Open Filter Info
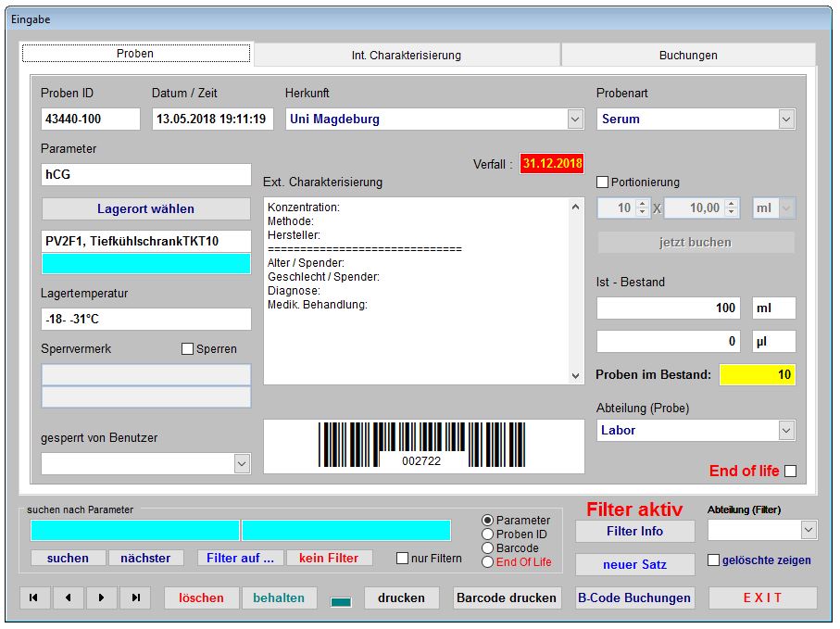Screen dimensions: 840x629 [634, 531]
